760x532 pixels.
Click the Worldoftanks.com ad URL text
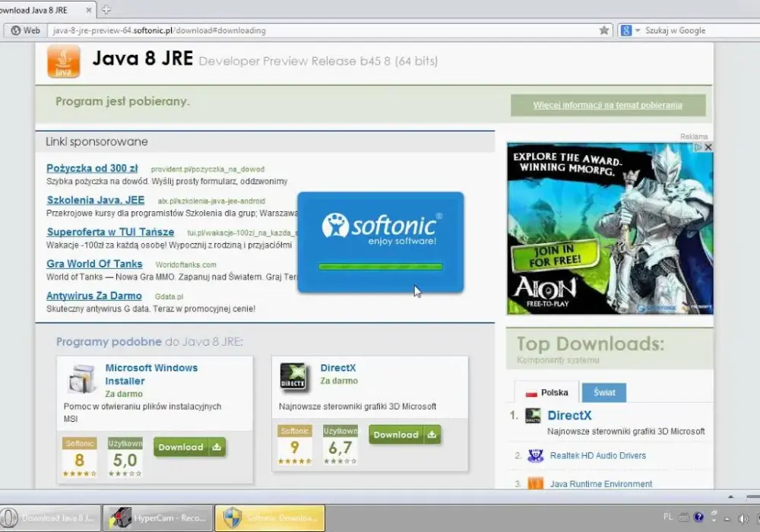pyautogui.click(x=185, y=264)
